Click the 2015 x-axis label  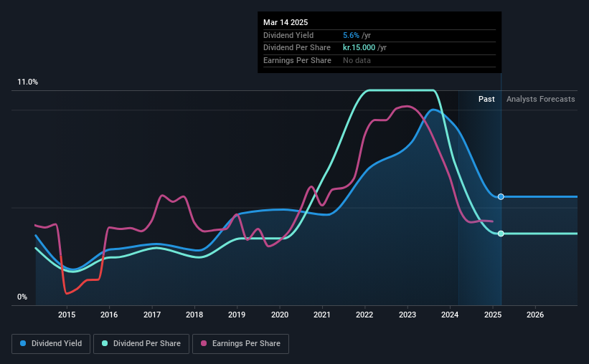67,315
